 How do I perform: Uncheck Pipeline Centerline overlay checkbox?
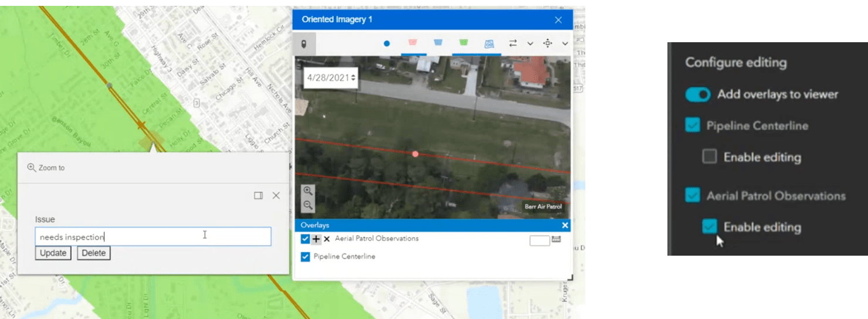(305, 257)
